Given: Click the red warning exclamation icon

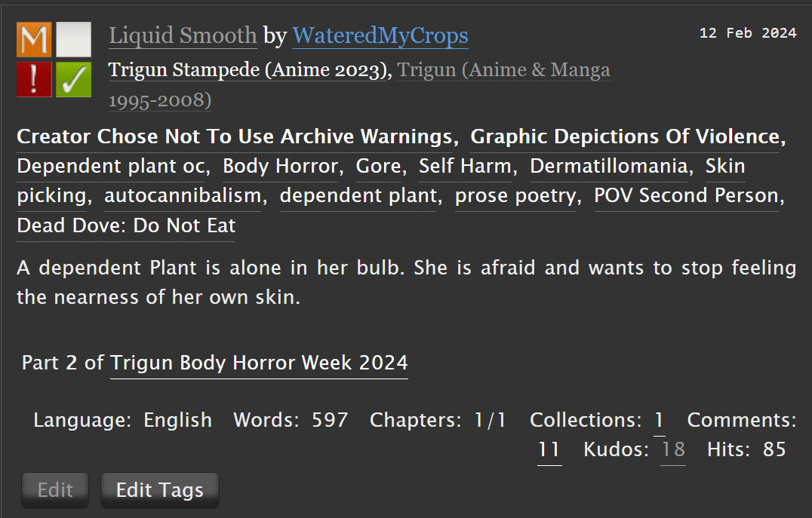Looking at the screenshot, I should click(x=34, y=80).
